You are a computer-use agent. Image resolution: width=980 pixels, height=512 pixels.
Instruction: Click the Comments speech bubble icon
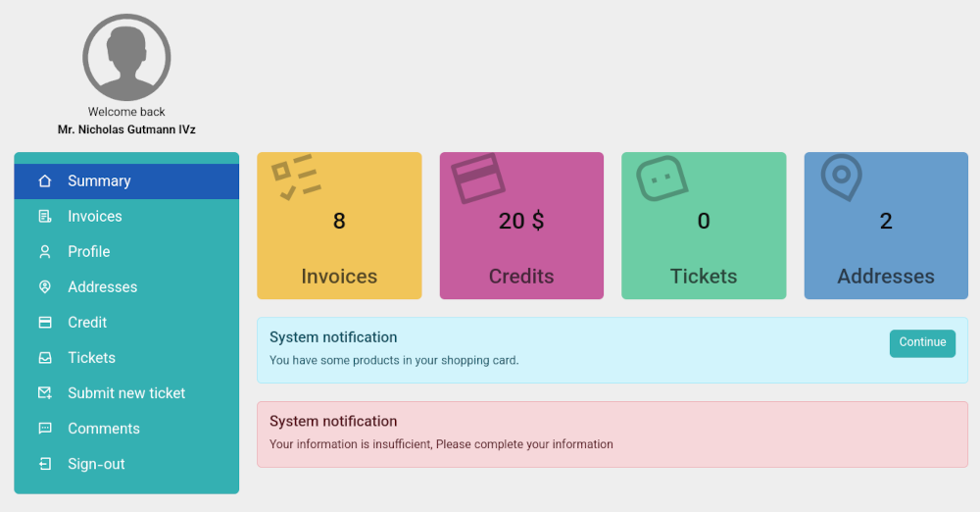coord(45,429)
